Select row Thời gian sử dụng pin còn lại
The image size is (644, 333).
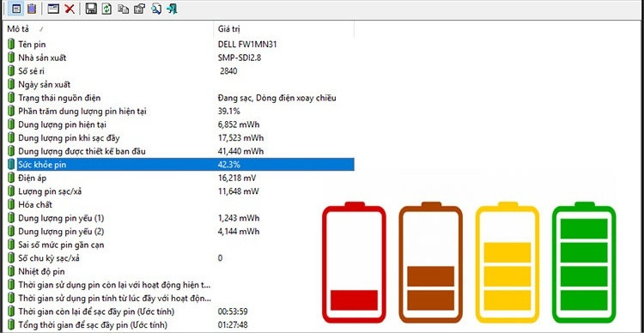pyautogui.click(x=180, y=285)
